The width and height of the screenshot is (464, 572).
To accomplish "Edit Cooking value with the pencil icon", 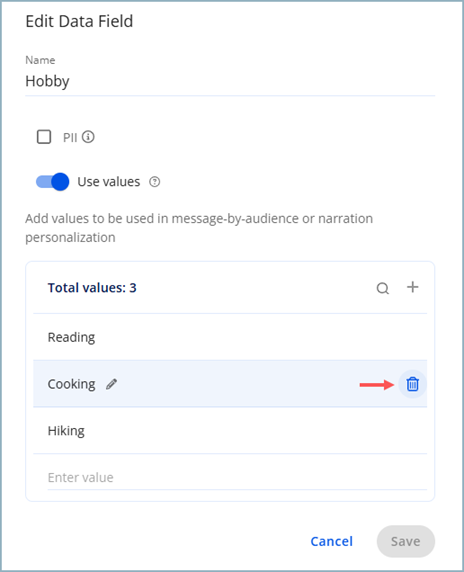I will [x=111, y=384].
